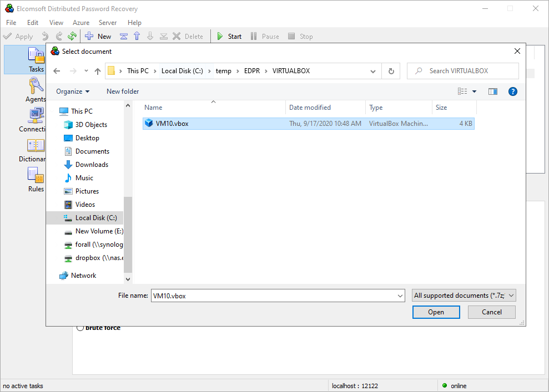The height and width of the screenshot is (392, 549).
Task: Open the file type filter dropdown
Action: coord(464,296)
